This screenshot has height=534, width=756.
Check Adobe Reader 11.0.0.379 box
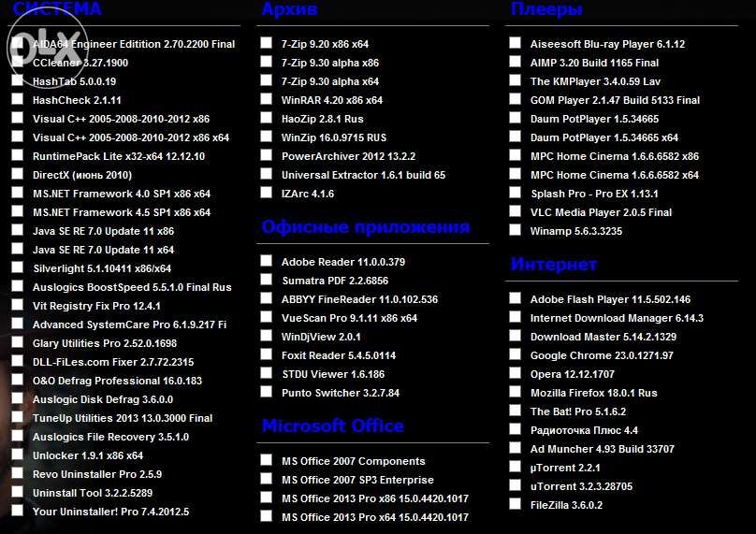pos(266,261)
